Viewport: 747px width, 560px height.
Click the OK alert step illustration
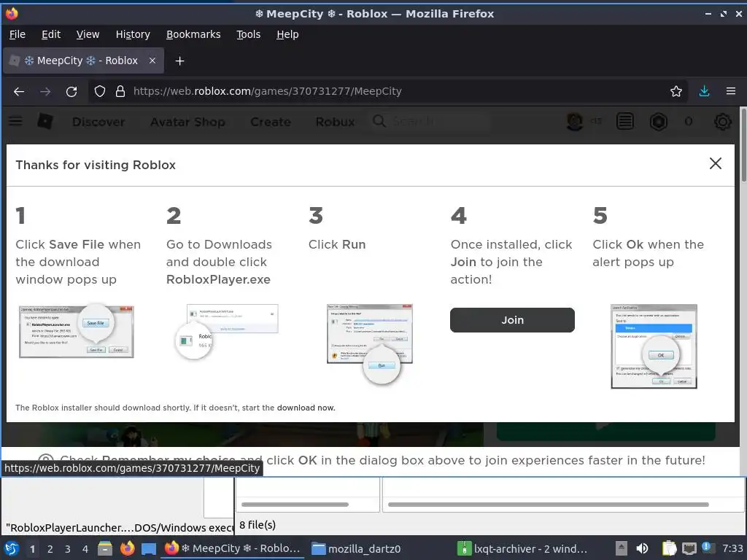(x=654, y=346)
